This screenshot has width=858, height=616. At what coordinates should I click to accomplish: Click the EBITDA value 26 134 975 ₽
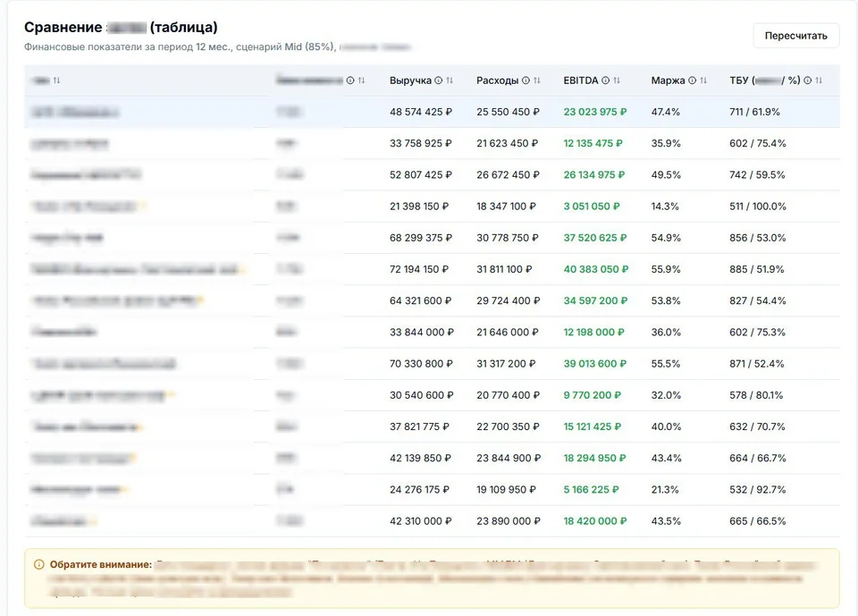pyautogui.click(x=594, y=174)
